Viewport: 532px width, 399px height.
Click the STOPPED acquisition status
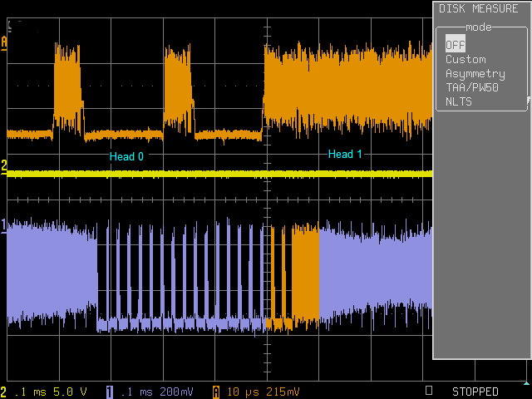coord(475,392)
